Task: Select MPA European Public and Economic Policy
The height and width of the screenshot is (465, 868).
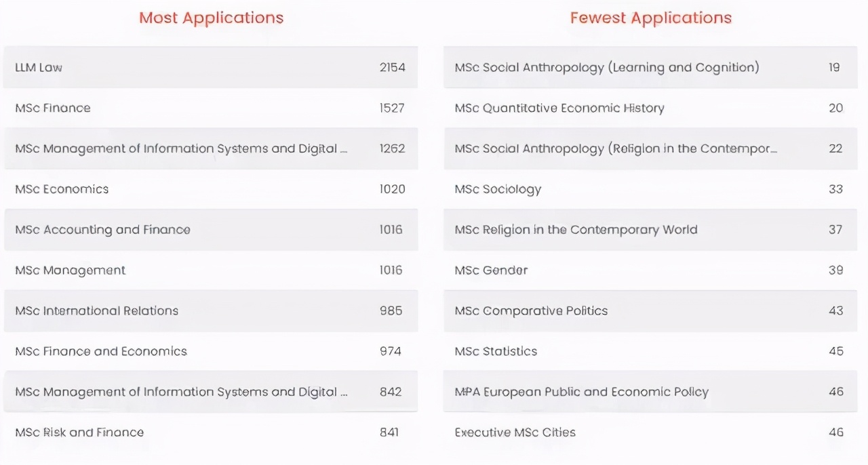Action: pos(581,392)
